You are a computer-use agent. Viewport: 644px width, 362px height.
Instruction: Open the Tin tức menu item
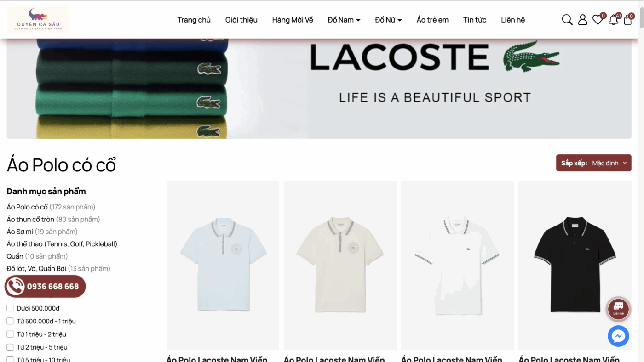click(x=475, y=20)
